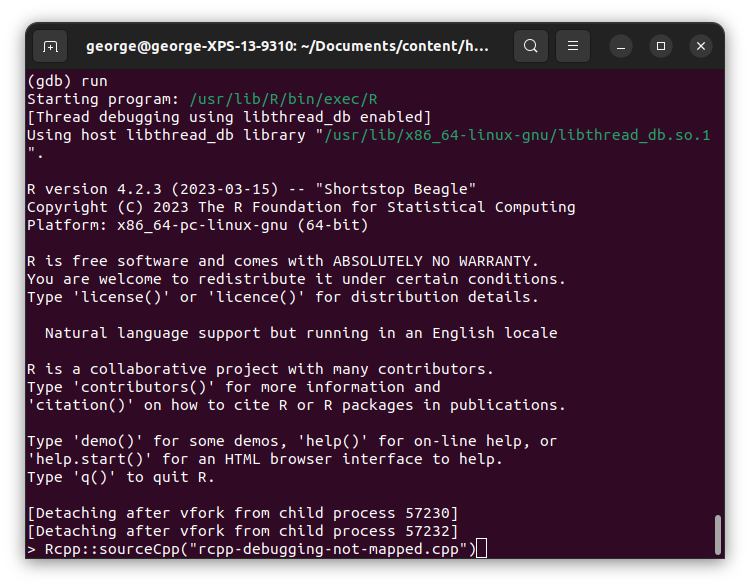Close the terminal window
This screenshot has height=587, width=750.
pyautogui.click(x=701, y=46)
